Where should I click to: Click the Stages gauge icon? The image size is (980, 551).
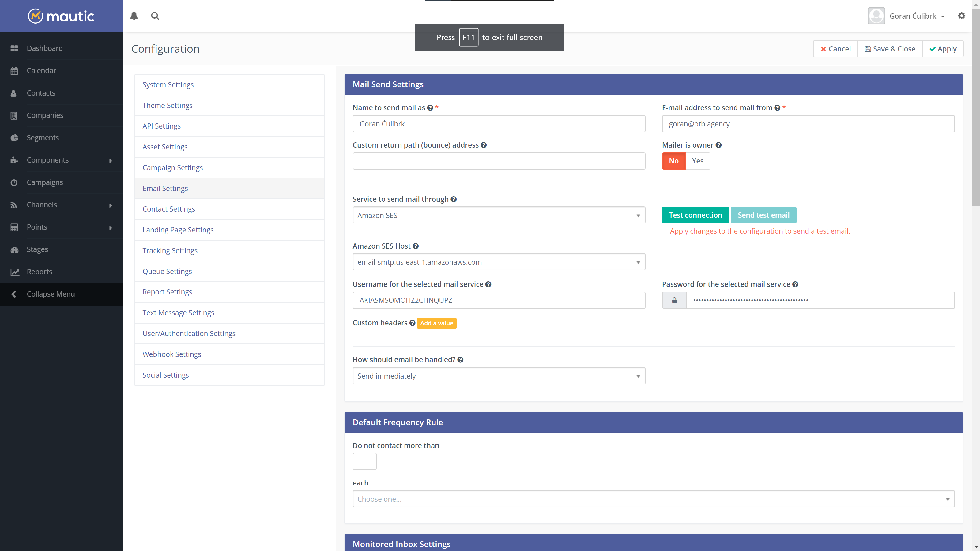(x=14, y=250)
